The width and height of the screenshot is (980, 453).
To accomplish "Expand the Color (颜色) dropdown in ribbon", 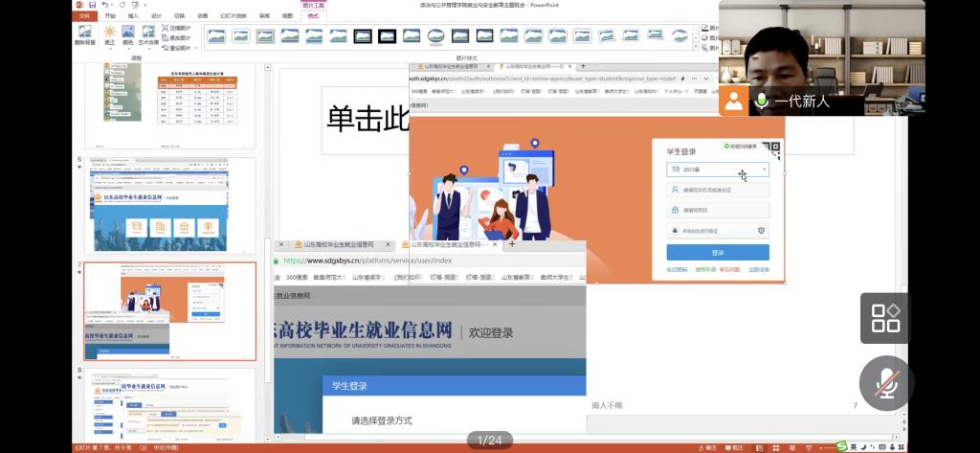I will (128, 38).
